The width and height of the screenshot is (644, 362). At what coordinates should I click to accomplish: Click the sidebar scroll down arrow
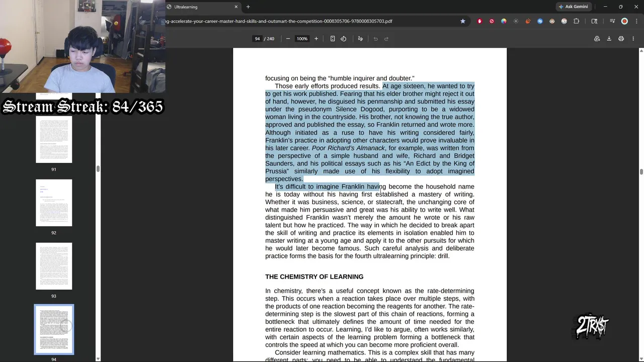coord(98,359)
